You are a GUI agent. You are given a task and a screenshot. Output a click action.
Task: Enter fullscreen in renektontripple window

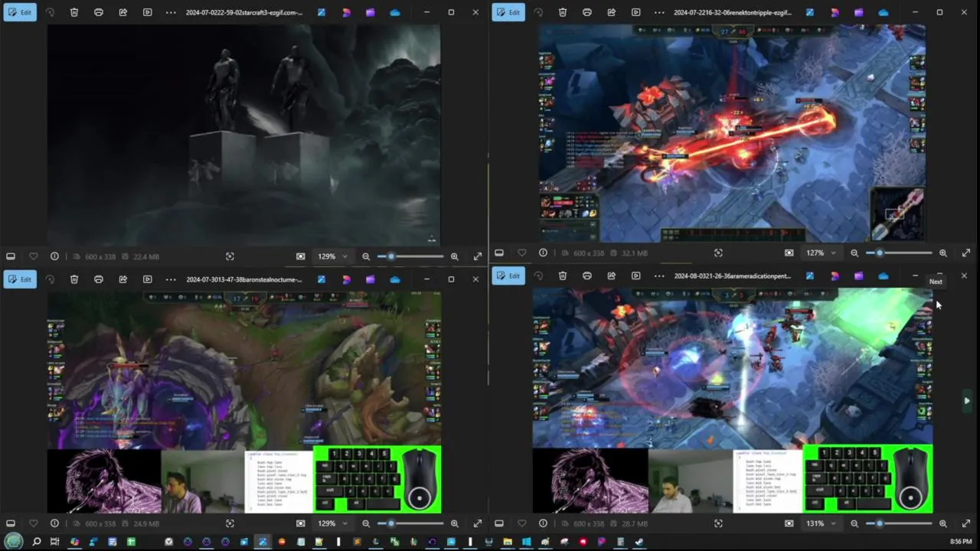pyautogui.click(x=966, y=253)
